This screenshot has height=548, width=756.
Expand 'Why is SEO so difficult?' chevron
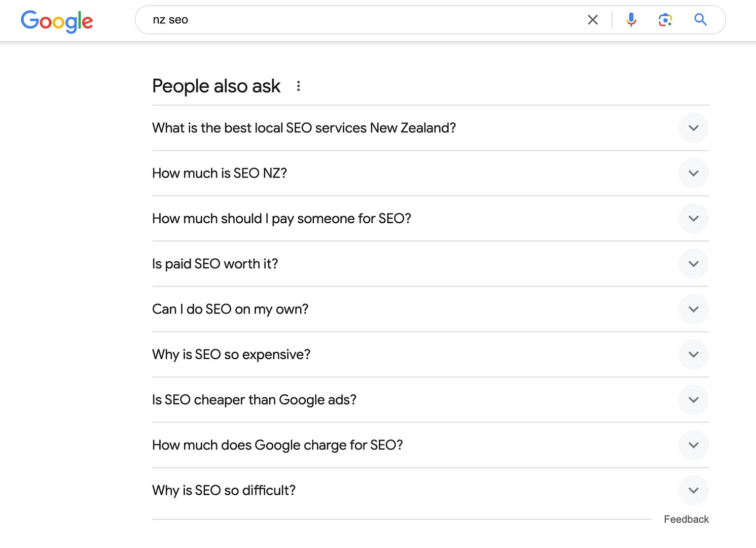693,490
